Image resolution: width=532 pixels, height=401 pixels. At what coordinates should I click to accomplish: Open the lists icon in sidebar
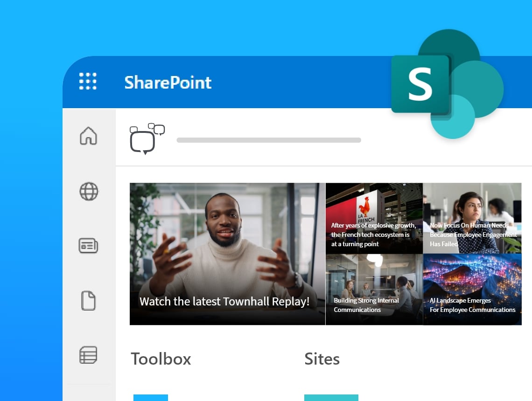pos(89,355)
